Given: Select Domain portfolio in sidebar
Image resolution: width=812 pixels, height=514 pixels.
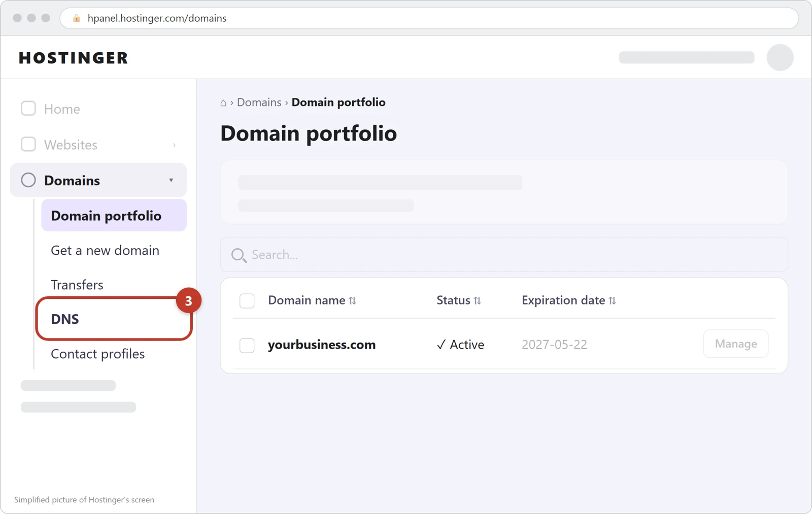Looking at the screenshot, I should tap(114, 216).
